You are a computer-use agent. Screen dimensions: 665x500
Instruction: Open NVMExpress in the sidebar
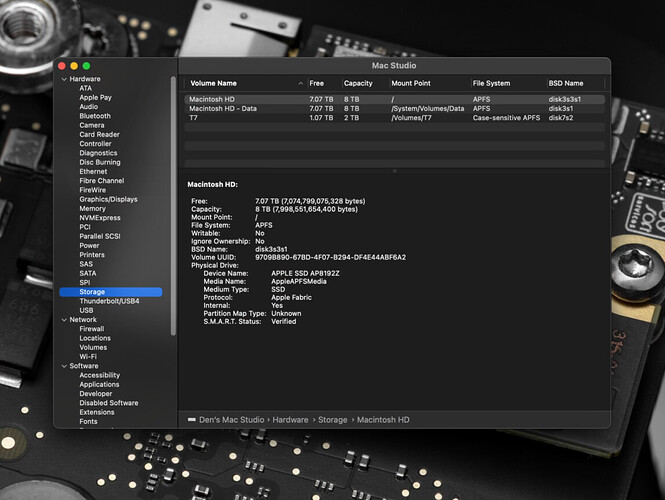click(x=100, y=218)
